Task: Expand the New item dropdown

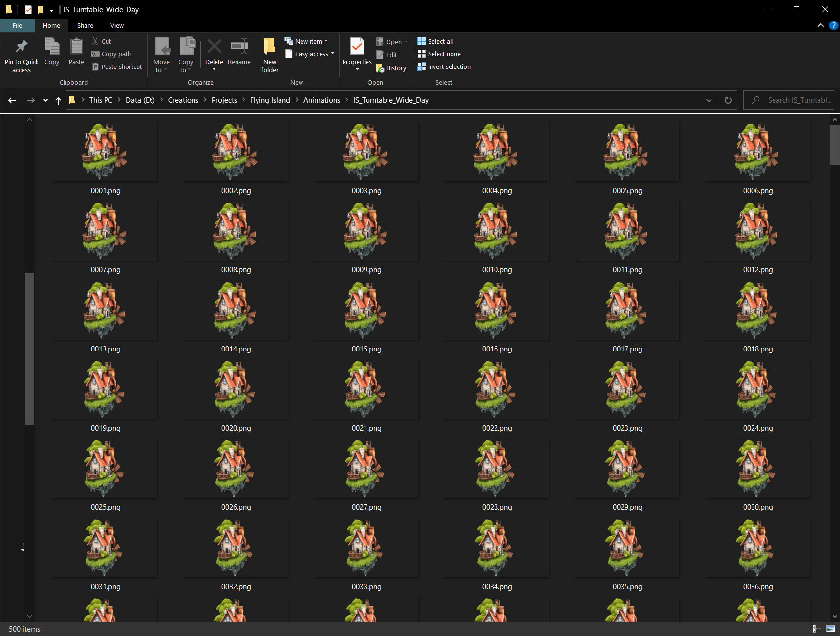Action: (x=308, y=41)
